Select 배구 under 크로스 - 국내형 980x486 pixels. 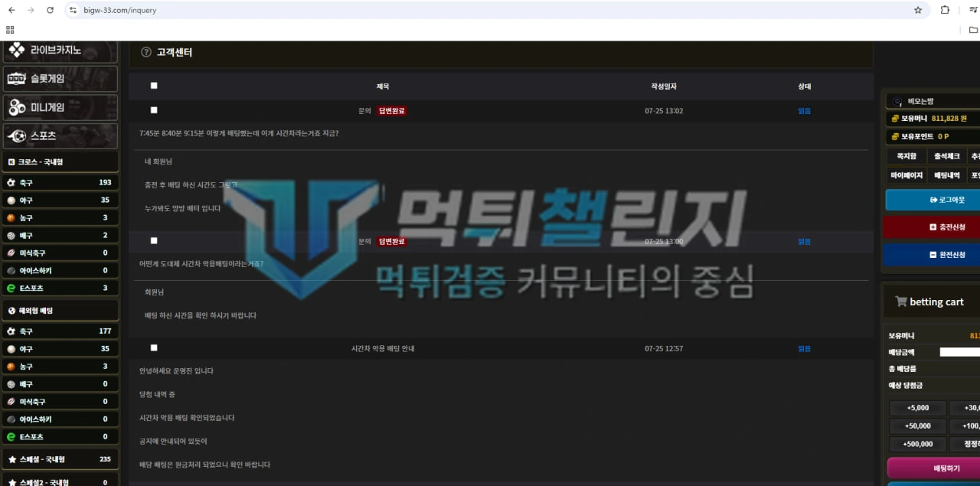coord(60,235)
